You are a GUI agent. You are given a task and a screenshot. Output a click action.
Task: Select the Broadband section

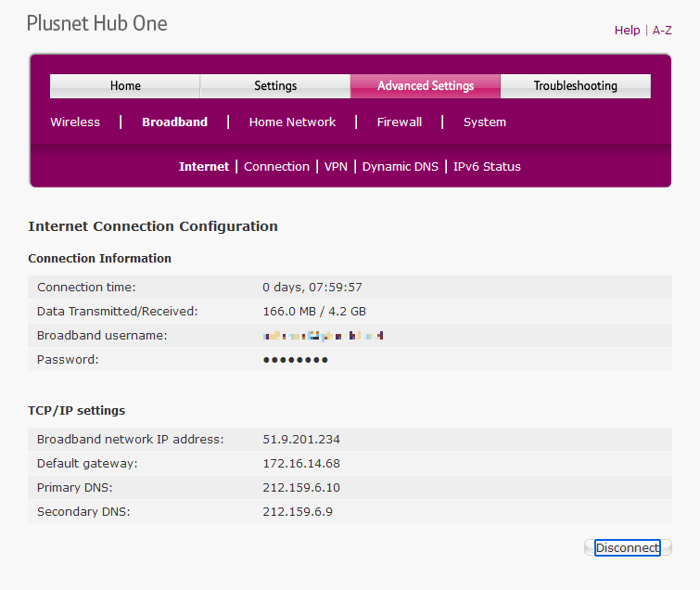click(174, 122)
